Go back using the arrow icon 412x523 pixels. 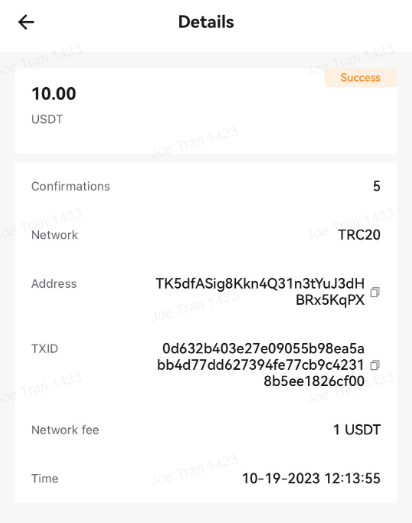(26, 22)
